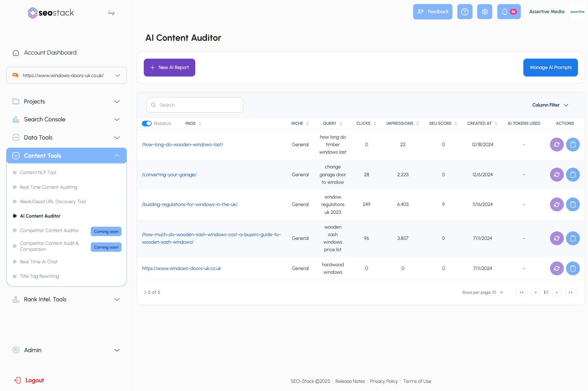Click the settings gear icon
The width and height of the screenshot is (588, 391).
tap(484, 12)
